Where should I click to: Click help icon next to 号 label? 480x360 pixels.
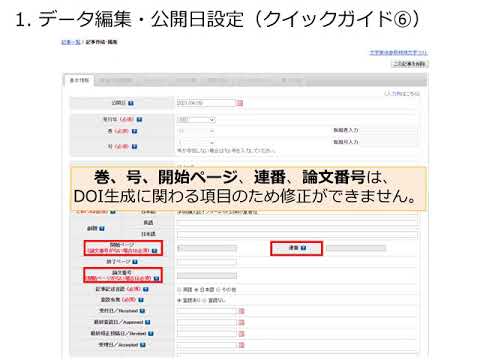pos(134,147)
